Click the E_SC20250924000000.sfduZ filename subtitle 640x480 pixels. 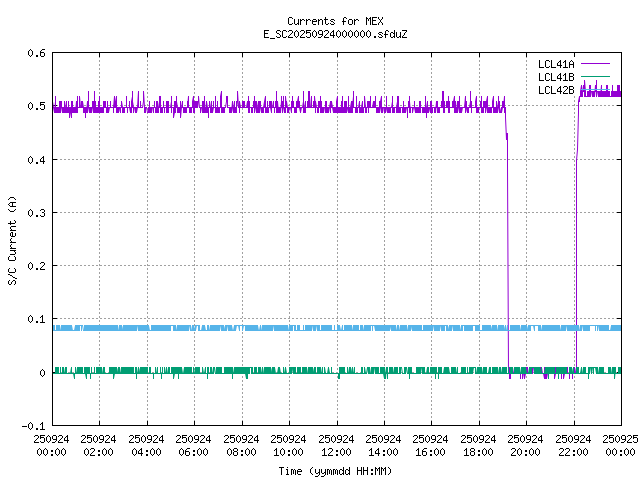pyautogui.click(x=335, y=34)
